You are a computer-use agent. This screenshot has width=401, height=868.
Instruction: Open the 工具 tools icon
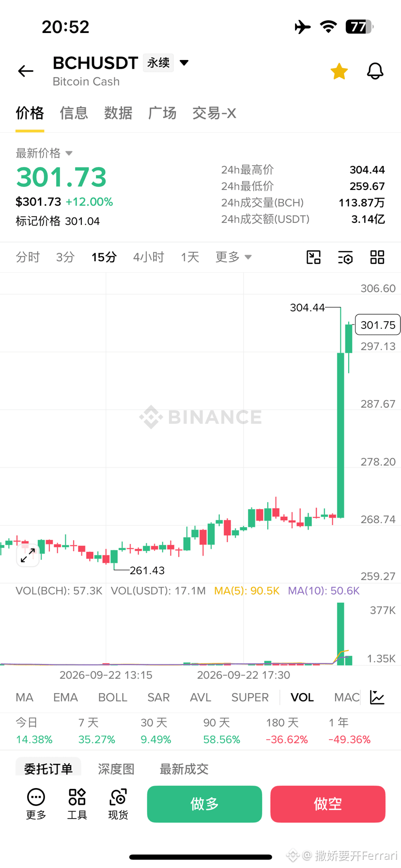click(x=77, y=804)
